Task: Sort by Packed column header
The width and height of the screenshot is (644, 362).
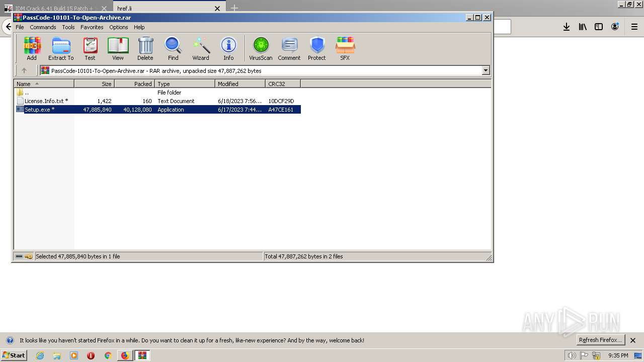Action: tap(135, 84)
